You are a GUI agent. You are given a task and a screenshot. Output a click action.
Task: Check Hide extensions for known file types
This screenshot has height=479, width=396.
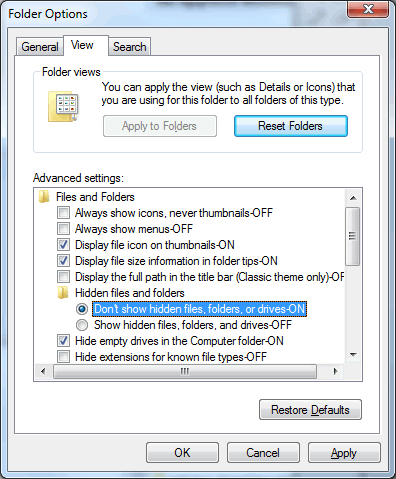[x=63, y=357]
